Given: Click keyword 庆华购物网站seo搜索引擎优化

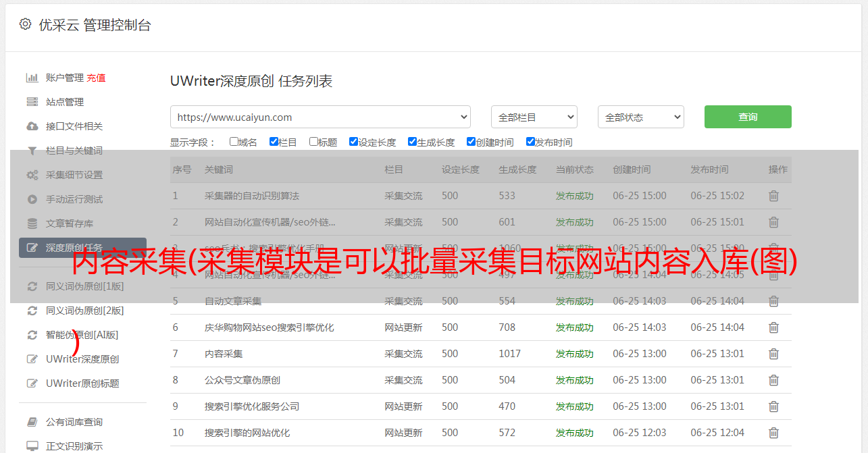Looking at the screenshot, I should [270, 327].
